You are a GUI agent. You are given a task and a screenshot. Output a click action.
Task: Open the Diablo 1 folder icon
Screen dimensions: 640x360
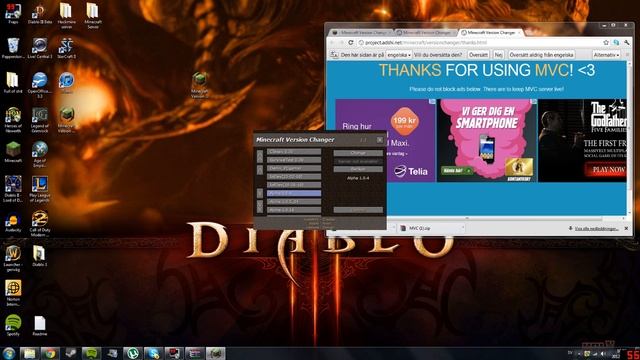[40, 256]
